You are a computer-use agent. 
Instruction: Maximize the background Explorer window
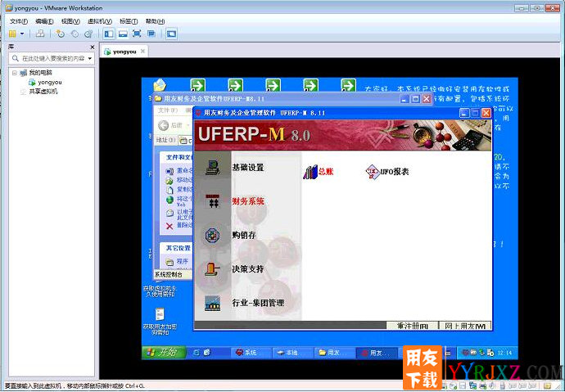click(x=415, y=99)
